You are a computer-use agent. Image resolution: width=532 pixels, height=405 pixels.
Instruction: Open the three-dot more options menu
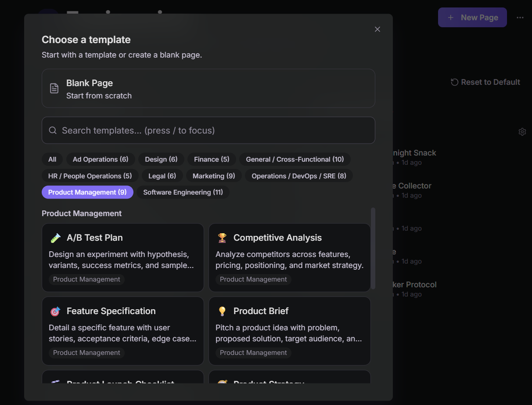(x=520, y=18)
